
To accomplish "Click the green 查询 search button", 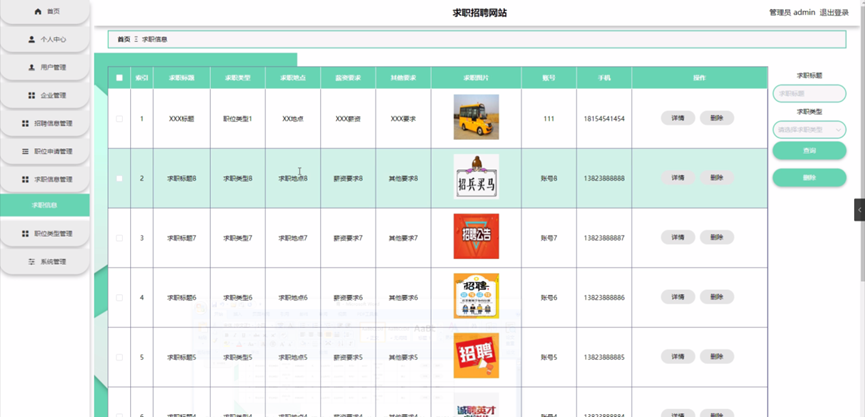I will [x=809, y=150].
